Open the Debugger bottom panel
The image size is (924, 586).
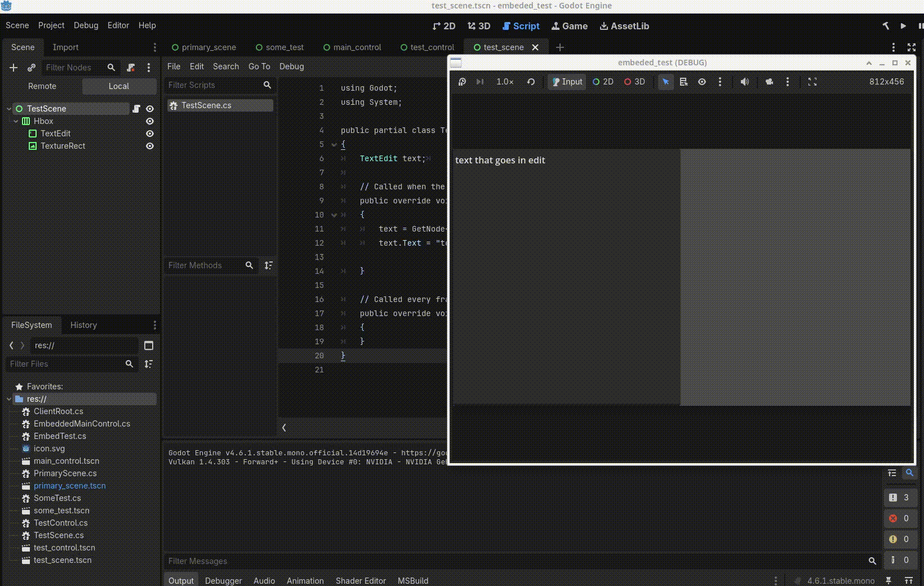223,580
